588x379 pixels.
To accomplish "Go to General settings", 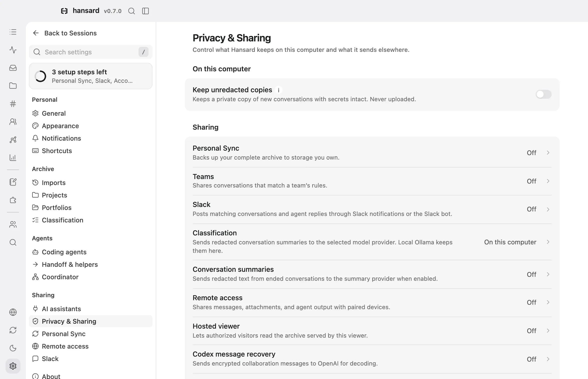I will click(91, 113).
